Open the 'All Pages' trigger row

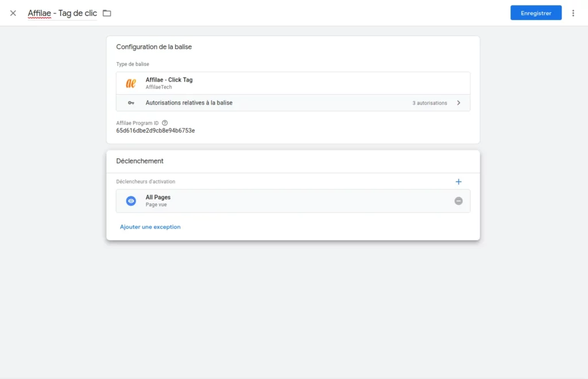[x=287, y=201]
